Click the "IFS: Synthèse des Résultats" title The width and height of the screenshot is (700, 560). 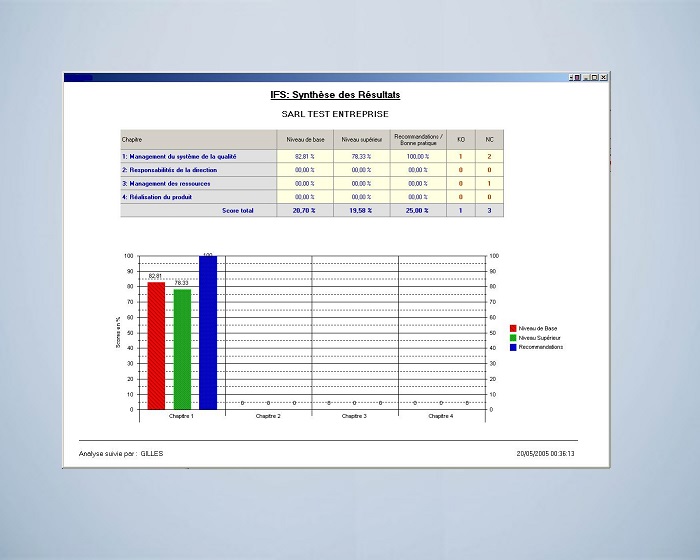pyautogui.click(x=335, y=95)
